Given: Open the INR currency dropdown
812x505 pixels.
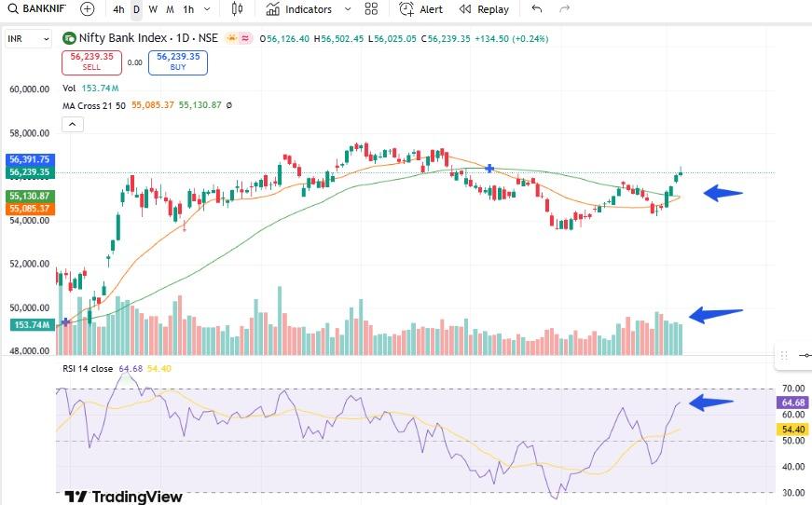Looking at the screenshot, I should click(x=29, y=39).
